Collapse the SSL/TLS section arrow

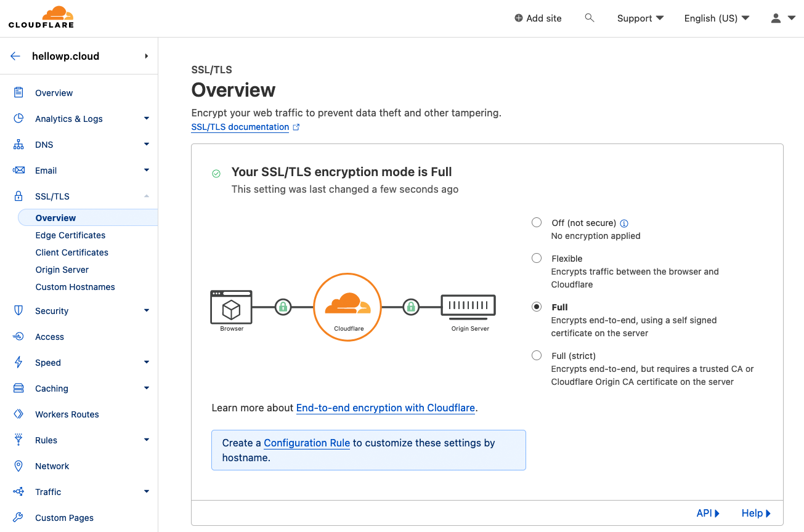147,196
